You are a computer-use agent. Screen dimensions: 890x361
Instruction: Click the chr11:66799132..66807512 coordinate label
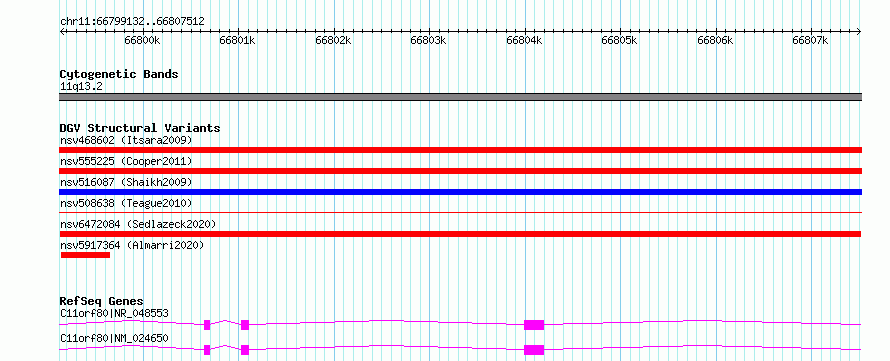pos(132,22)
